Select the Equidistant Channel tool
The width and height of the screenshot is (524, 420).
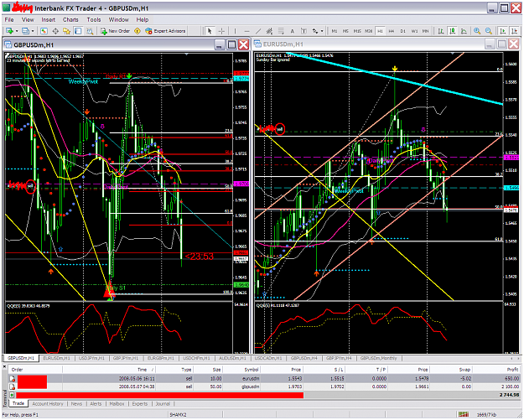(269, 31)
